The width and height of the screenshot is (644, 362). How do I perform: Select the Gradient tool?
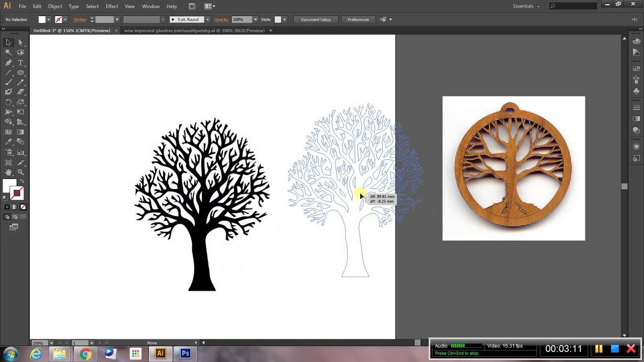coord(21,132)
